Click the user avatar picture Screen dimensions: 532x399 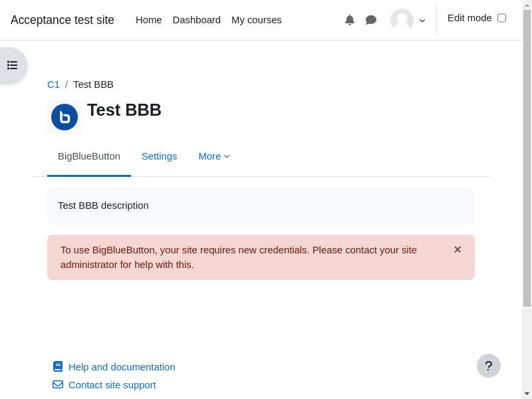402,20
